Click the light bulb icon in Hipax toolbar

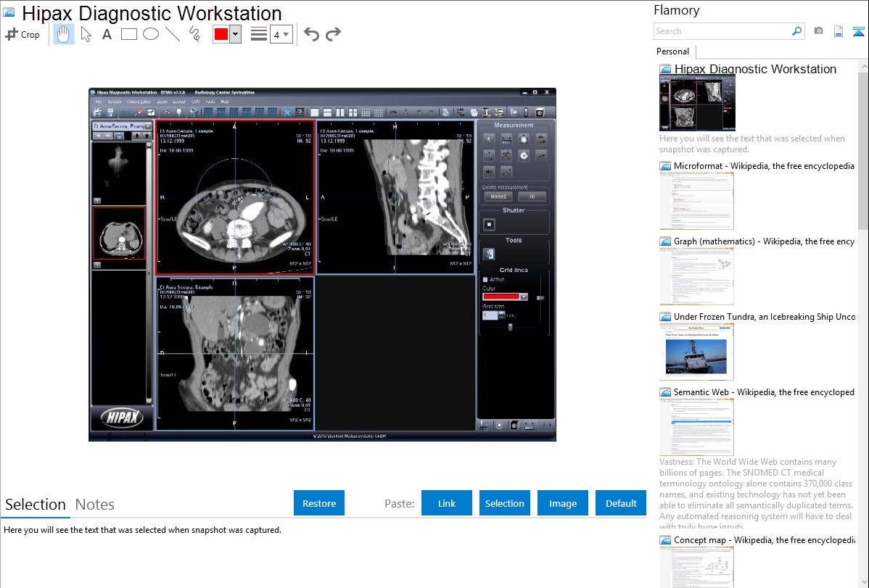coord(179,112)
